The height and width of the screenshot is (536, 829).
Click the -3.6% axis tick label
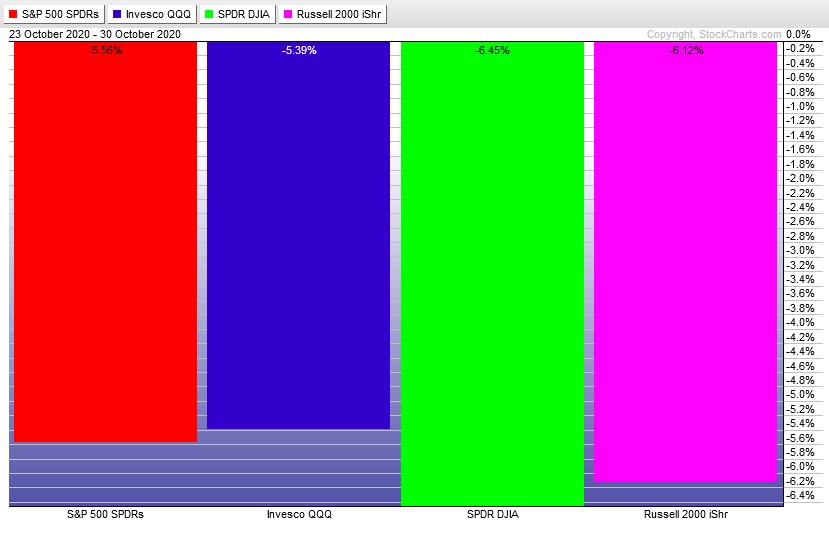pos(800,294)
